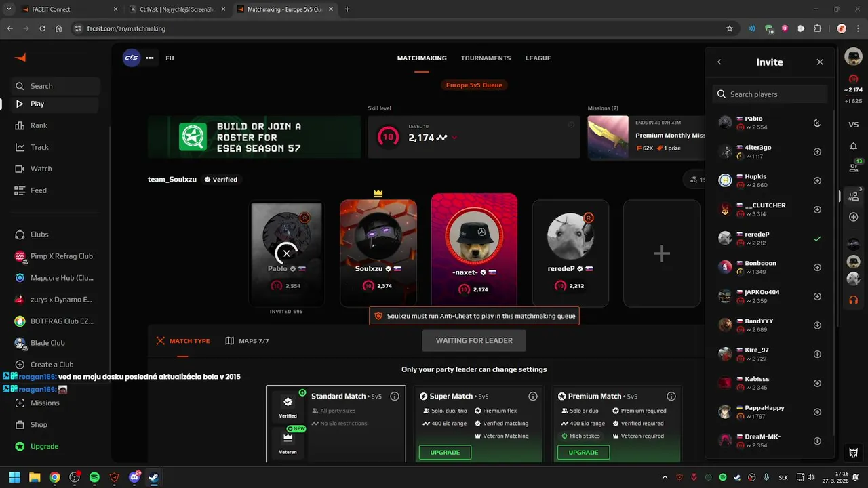Click the checkmark next to reredeP
The width and height of the screenshot is (868, 488).
(817, 239)
